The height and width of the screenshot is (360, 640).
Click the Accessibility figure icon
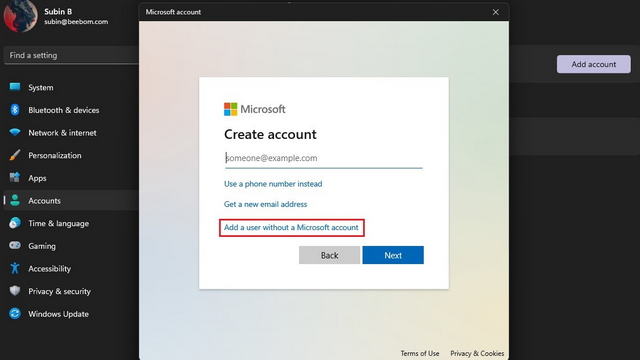tap(15, 268)
